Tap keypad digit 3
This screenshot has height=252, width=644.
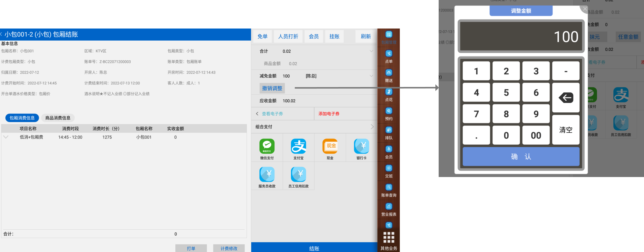click(536, 71)
